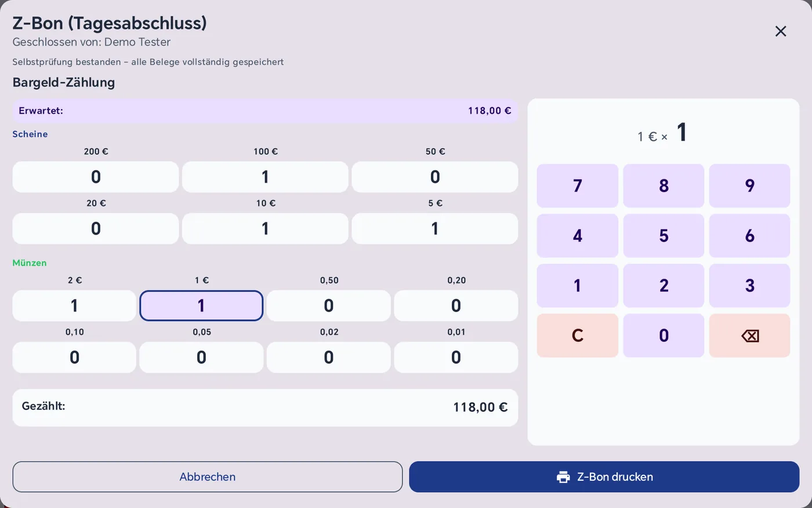The image size is (812, 508).
Task: Select the 200 € notes count field
Action: [96, 177]
